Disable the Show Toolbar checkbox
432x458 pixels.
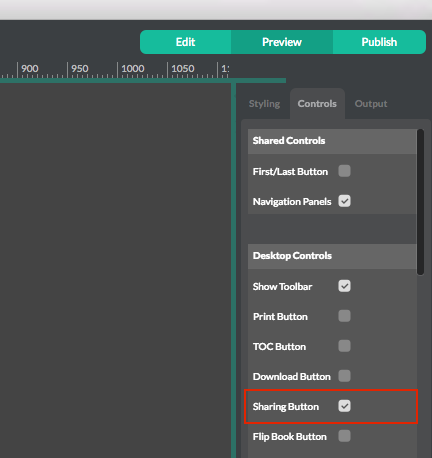[x=344, y=286]
